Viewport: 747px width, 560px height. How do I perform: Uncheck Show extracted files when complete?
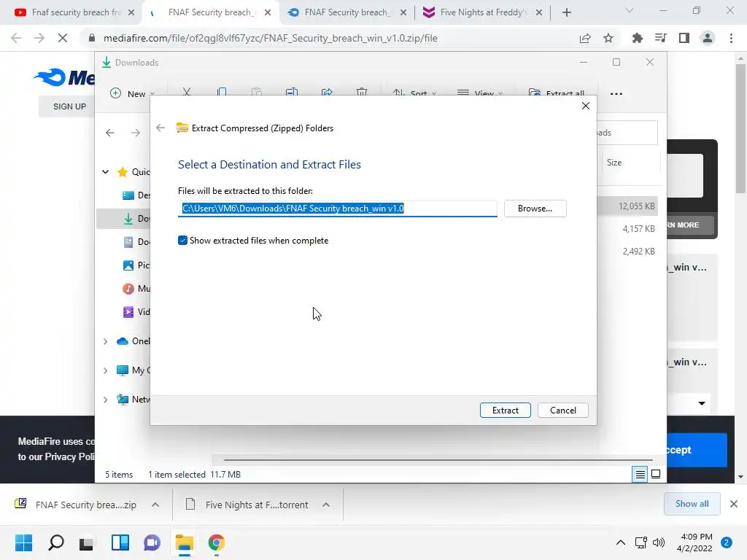pos(182,241)
